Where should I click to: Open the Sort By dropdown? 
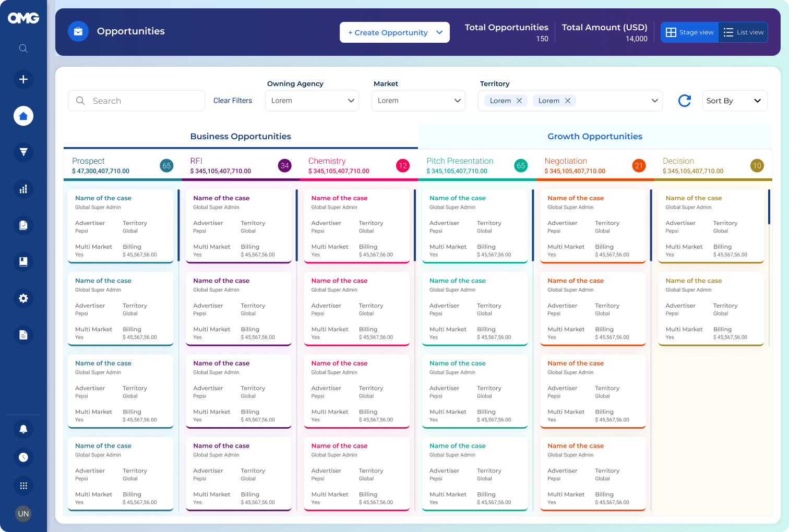tap(734, 101)
